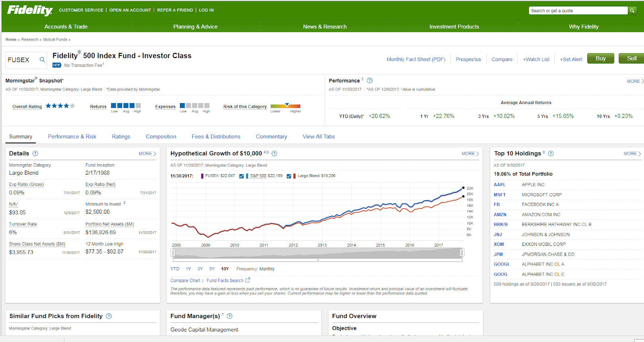The image size is (644, 342).
Task: Open the Prospectus link
Action: 468,59
